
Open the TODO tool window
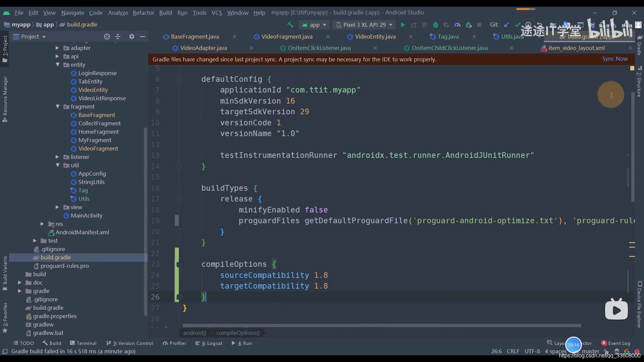[23, 343]
